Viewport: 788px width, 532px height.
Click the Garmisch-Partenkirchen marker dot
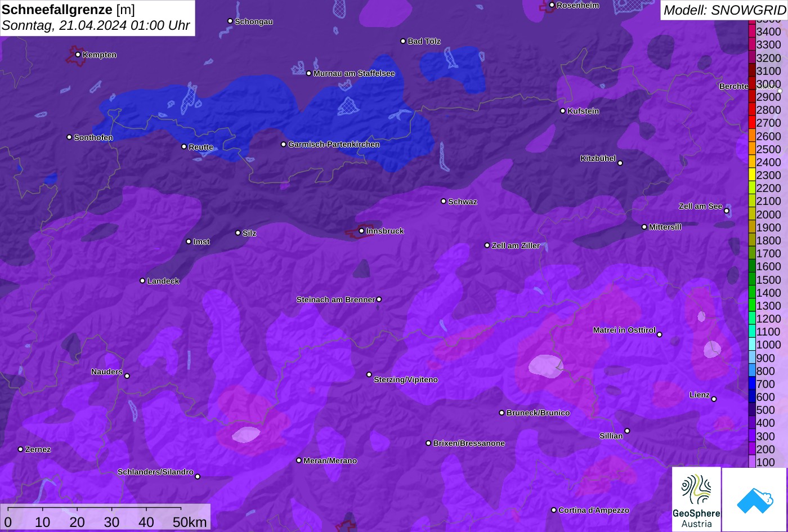[284, 144]
